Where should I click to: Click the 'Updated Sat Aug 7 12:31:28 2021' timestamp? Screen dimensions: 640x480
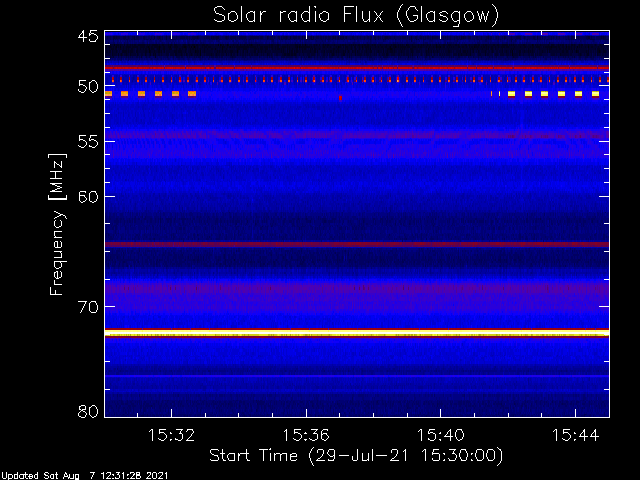[84, 476]
